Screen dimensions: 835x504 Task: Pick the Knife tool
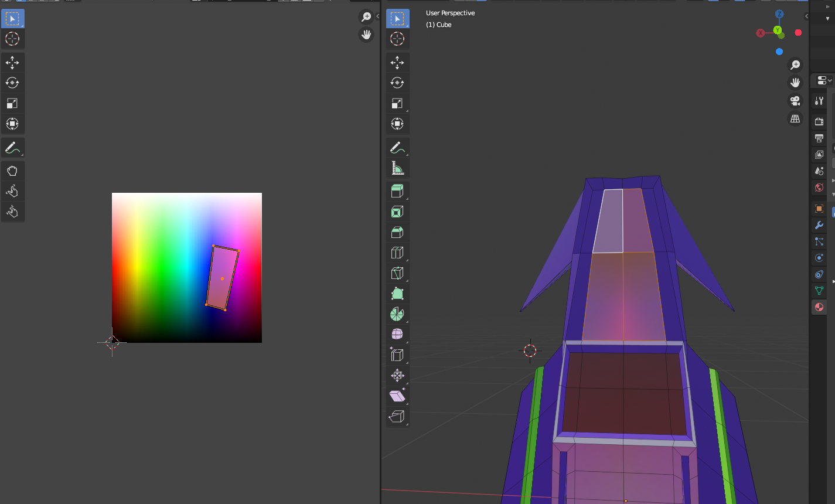coord(397,273)
